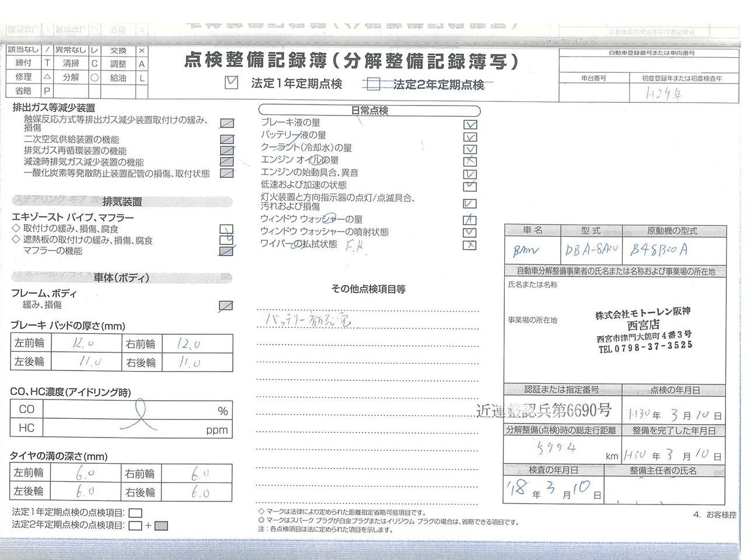
Task: Click the 西宮店 stamp text
Action: (644, 325)
